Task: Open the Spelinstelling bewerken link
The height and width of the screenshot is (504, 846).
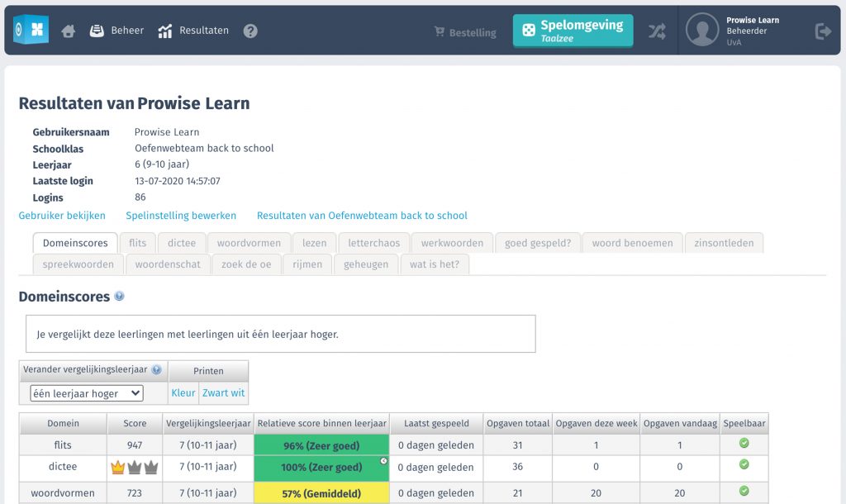Action: 181,216
